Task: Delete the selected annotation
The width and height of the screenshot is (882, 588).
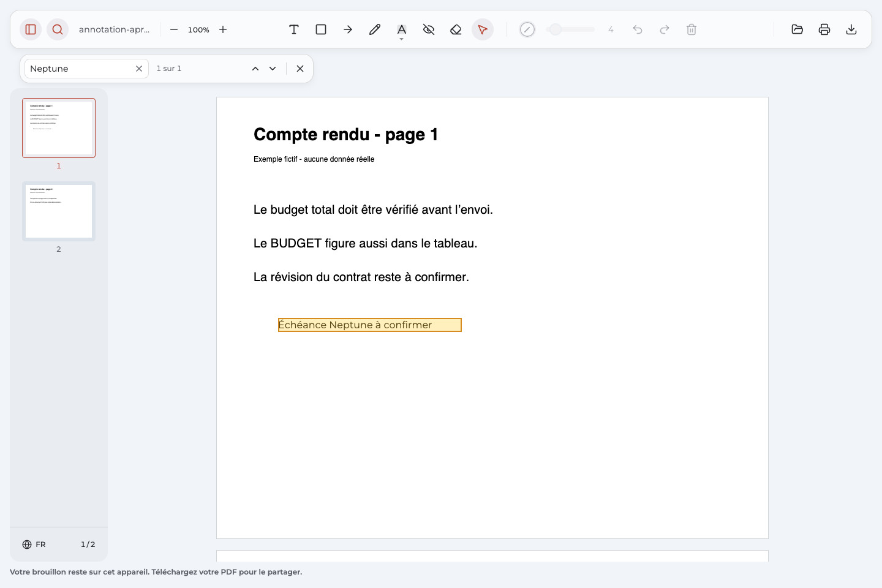Action: [x=692, y=29]
